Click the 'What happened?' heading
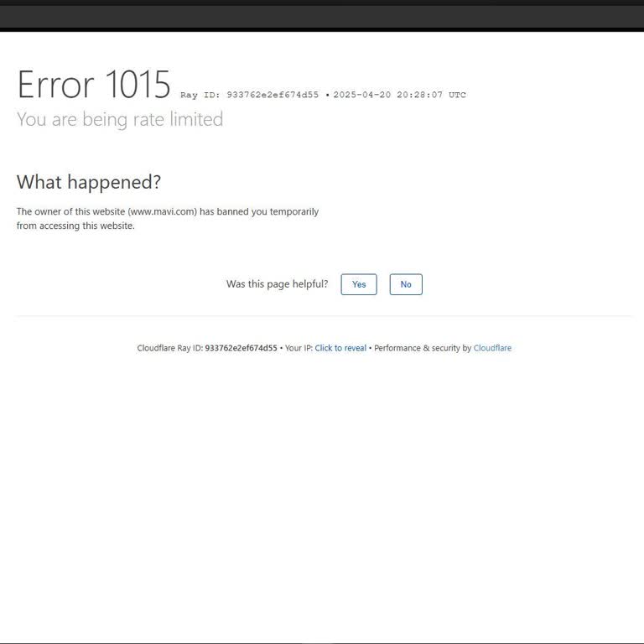 click(89, 182)
